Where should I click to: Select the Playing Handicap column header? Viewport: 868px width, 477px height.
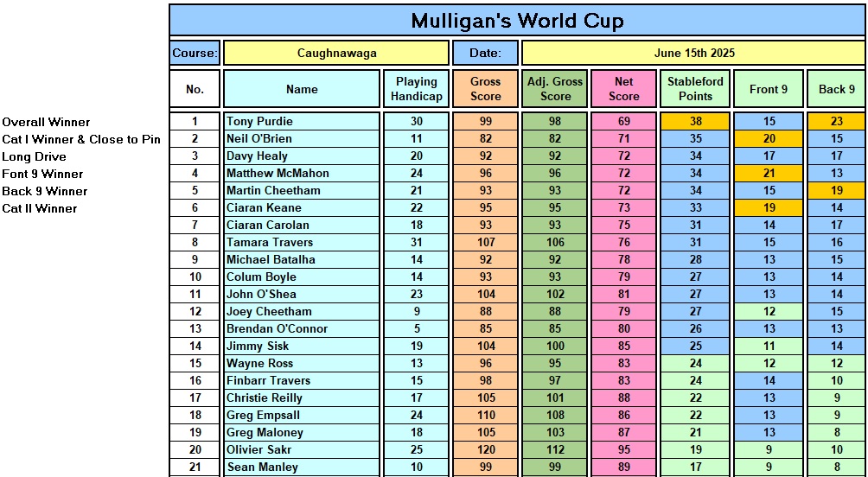point(416,89)
